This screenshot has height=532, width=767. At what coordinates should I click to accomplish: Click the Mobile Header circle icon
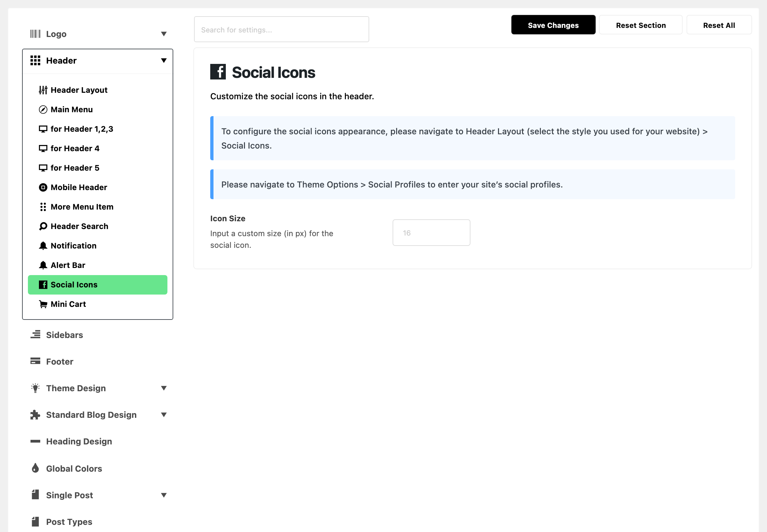(43, 187)
